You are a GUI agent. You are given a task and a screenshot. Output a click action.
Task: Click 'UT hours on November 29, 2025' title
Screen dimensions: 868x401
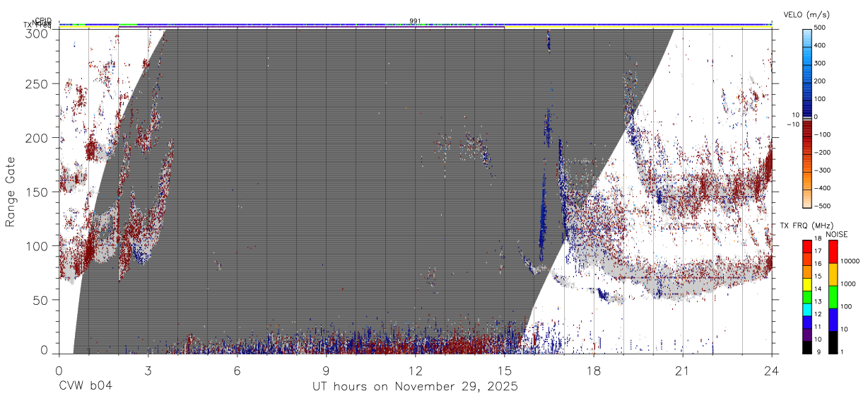pos(416,387)
